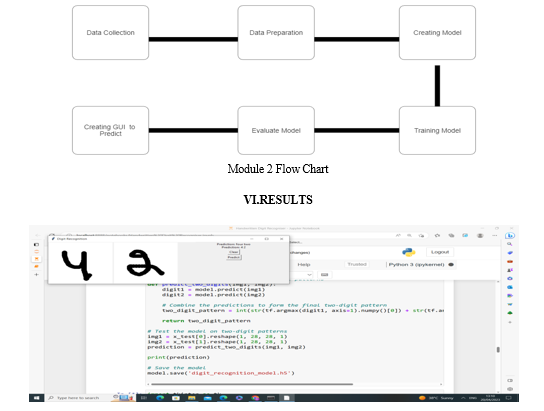Show hidden system tray icons chevron
This screenshot has height=411, width=544.
click(x=463, y=398)
